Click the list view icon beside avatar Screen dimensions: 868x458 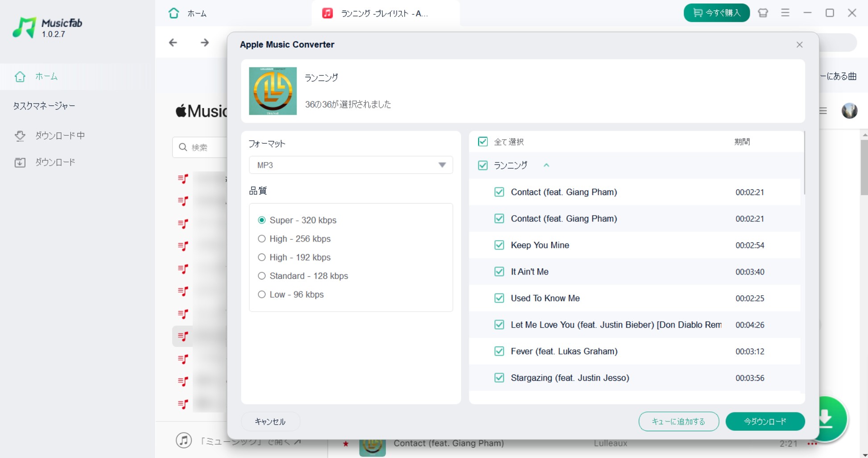coord(823,111)
